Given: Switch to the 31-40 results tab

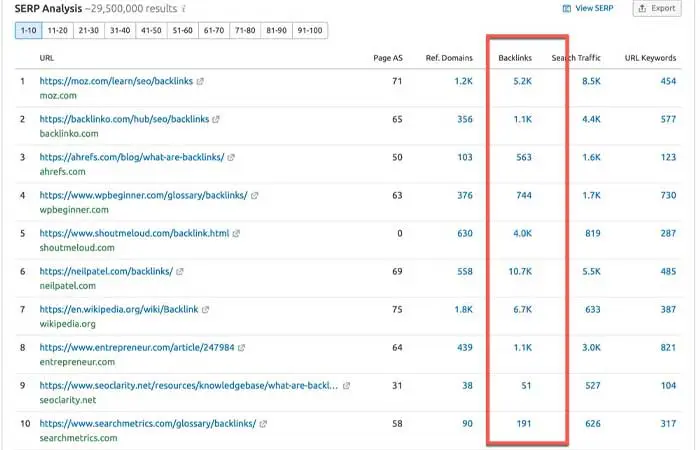Looking at the screenshot, I should click(120, 30).
